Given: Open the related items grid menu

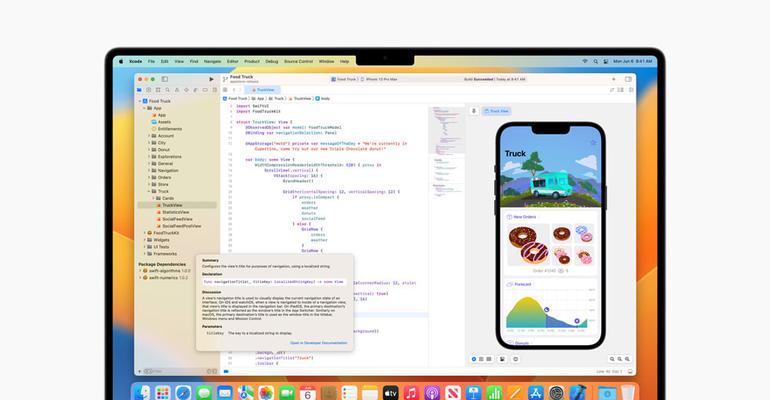Looking at the screenshot, I should point(225,90).
